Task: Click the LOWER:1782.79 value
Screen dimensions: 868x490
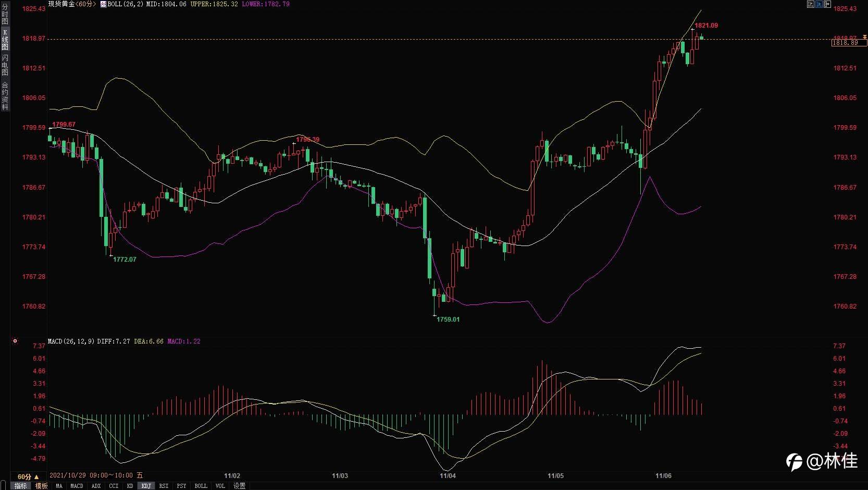Action: pyautogui.click(x=266, y=4)
